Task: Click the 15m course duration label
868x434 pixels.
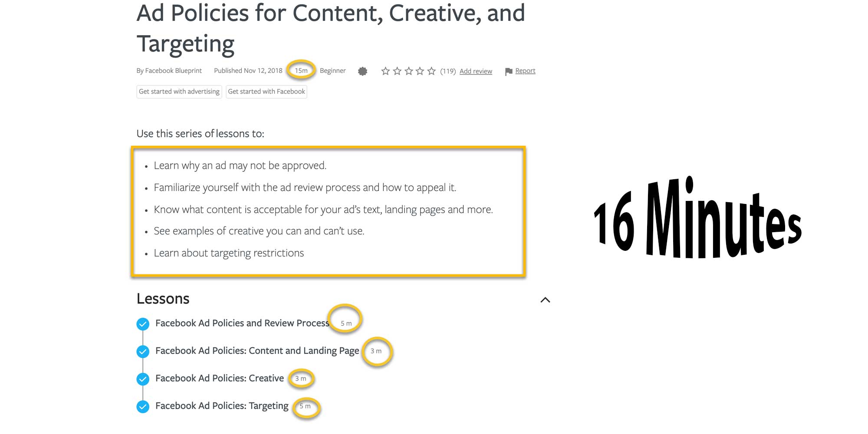Action: point(301,71)
